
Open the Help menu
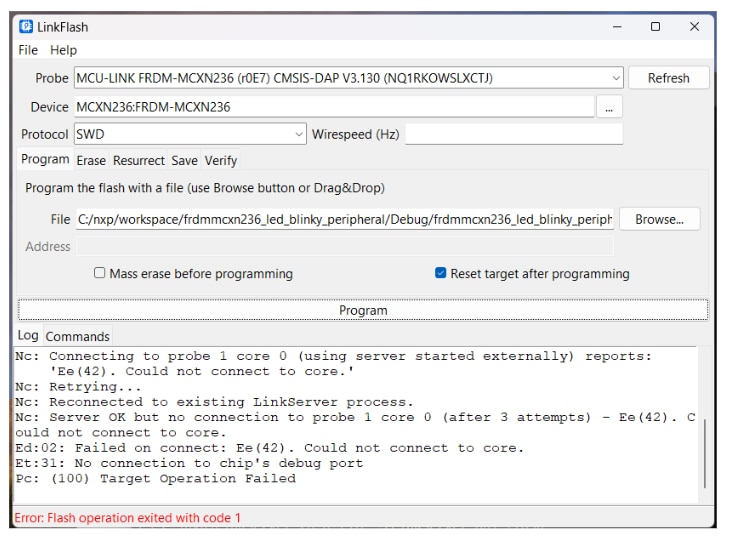pos(63,50)
